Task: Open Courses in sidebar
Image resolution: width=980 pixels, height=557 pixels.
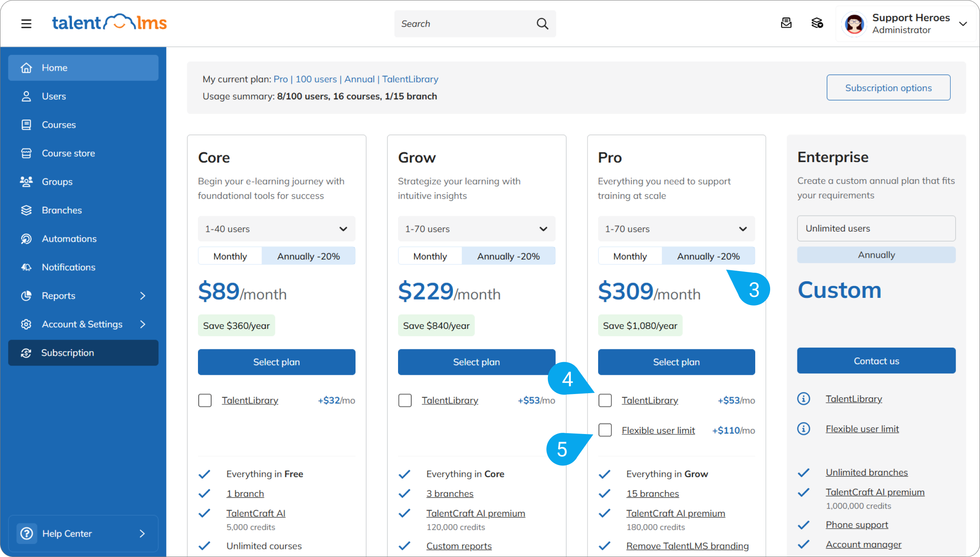Action: [x=83, y=125]
